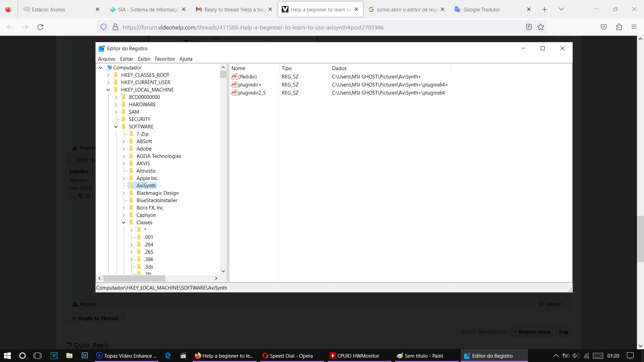Select the plugindir2_5 value icon
644x362 pixels.
pos(234,93)
